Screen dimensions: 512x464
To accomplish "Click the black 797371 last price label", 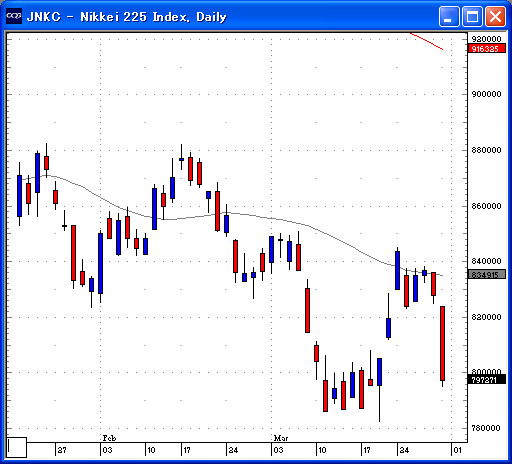I will pos(486,380).
